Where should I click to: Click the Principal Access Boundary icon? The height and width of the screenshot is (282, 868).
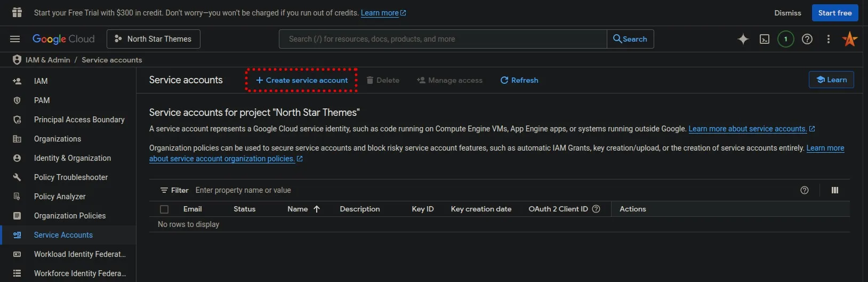17,120
